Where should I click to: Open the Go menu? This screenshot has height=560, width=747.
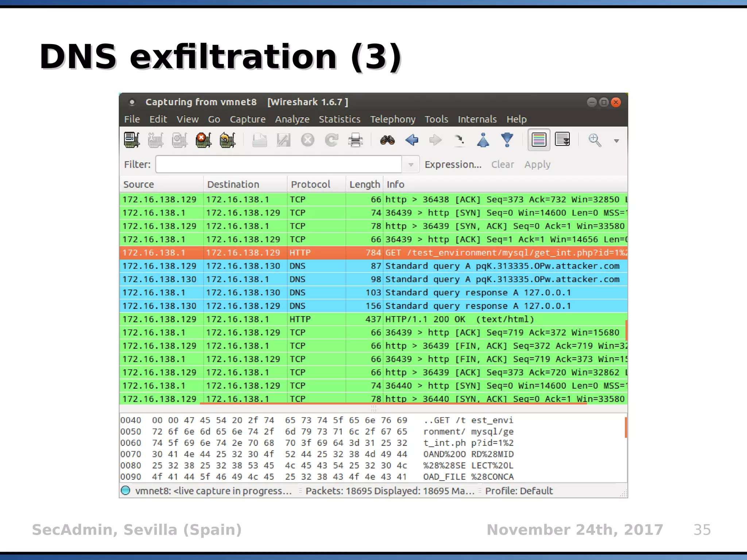click(214, 119)
